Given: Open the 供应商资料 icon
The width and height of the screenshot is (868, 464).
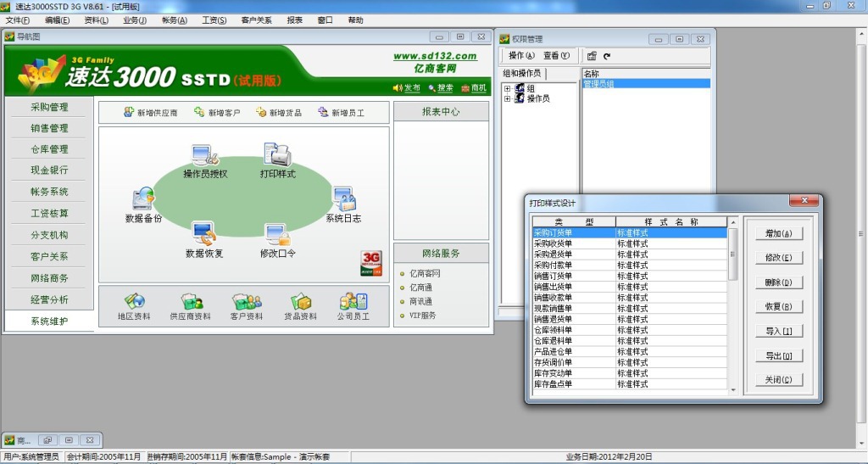Looking at the screenshot, I should (191, 302).
